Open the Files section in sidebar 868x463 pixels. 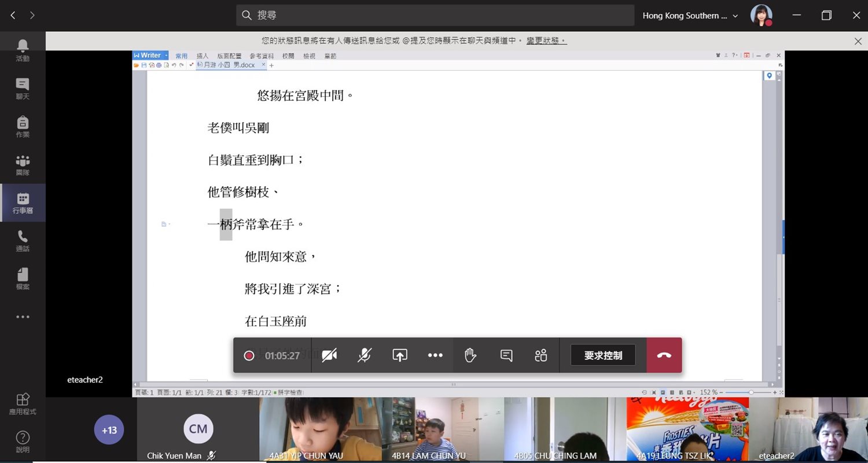23,279
